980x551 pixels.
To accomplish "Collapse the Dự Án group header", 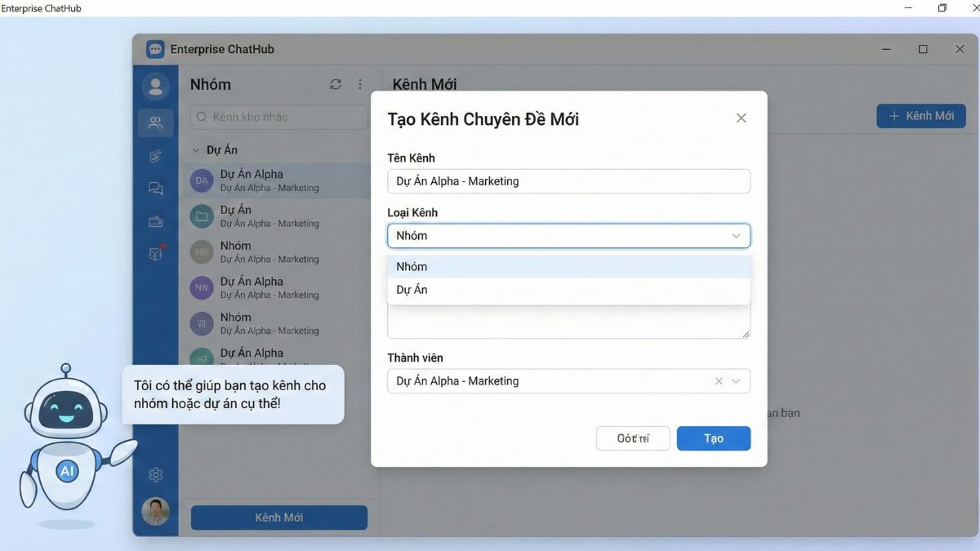I will click(196, 149).
